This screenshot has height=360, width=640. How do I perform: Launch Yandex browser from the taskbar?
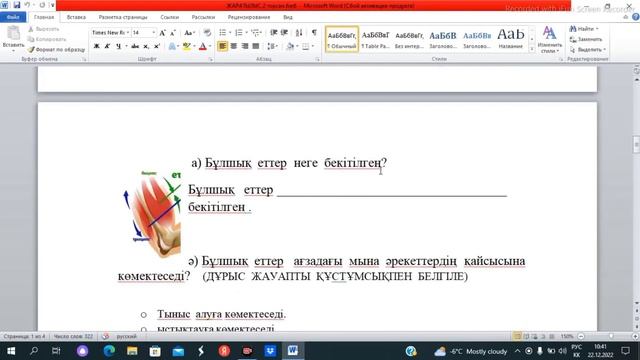pos(224,351)
